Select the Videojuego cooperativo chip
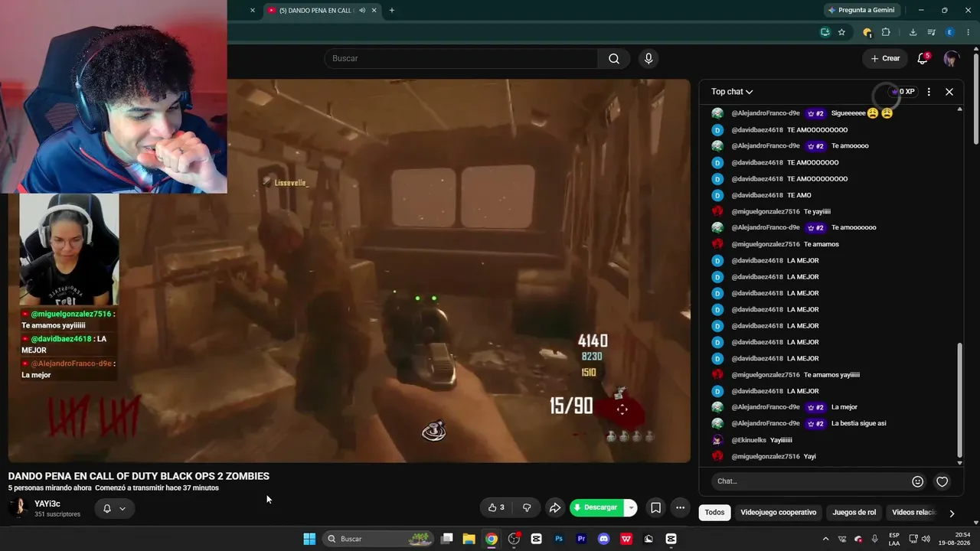The height and width of the screenshot is (551, 980). click(x=779, y=513)
